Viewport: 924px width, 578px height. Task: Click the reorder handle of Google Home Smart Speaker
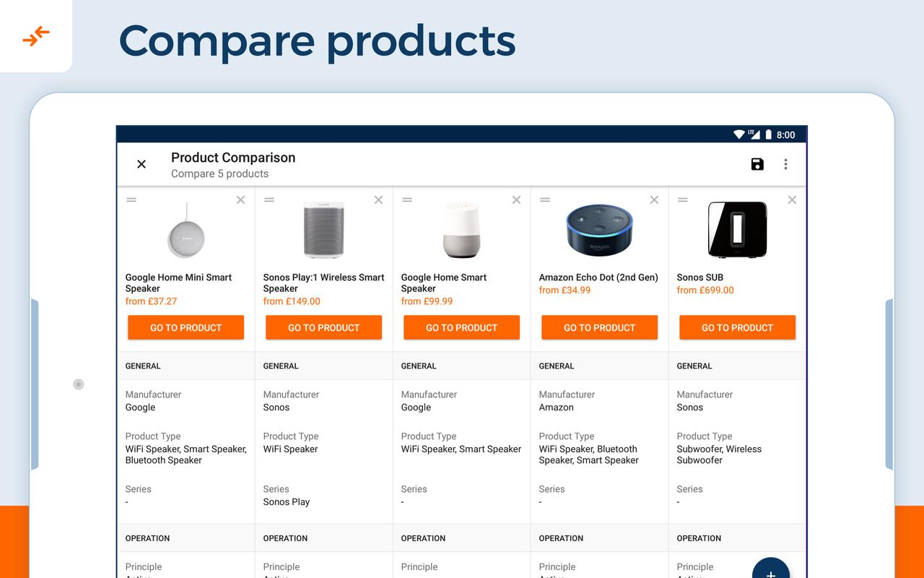click(x=407, y=200)
